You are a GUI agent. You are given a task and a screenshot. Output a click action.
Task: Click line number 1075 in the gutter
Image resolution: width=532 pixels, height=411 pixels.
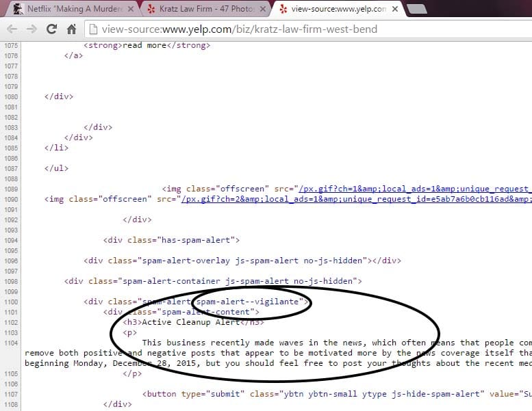[x=11, y=46]
